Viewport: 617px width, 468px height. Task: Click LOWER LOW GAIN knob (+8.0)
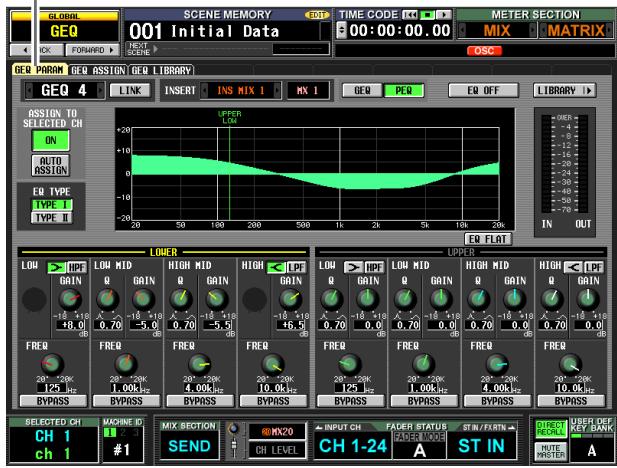coord(70,300)
